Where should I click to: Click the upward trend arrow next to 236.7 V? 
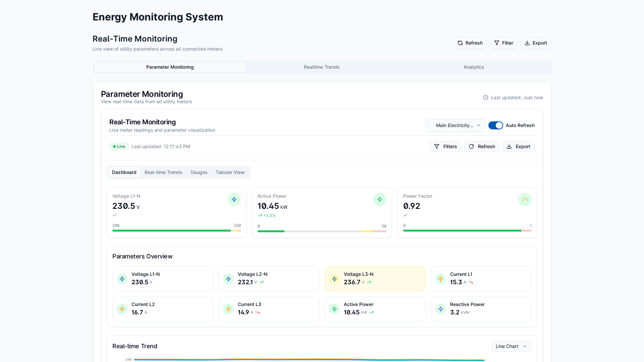(x=369, y=282)
